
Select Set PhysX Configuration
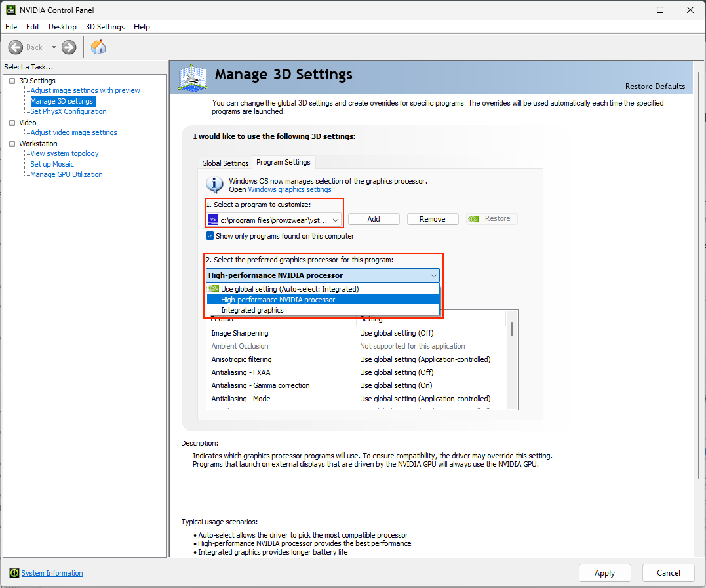click(x=68, y=111)
